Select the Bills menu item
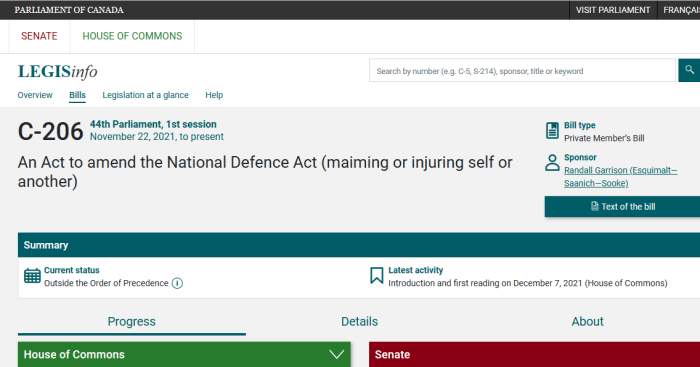 coord(77,95)
